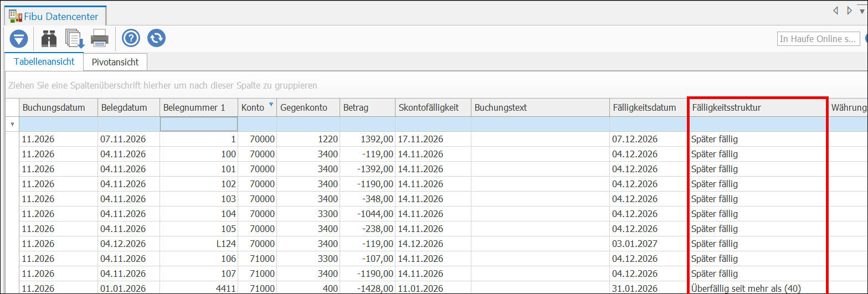Open help via question mark icon

(x=131, y=38)
